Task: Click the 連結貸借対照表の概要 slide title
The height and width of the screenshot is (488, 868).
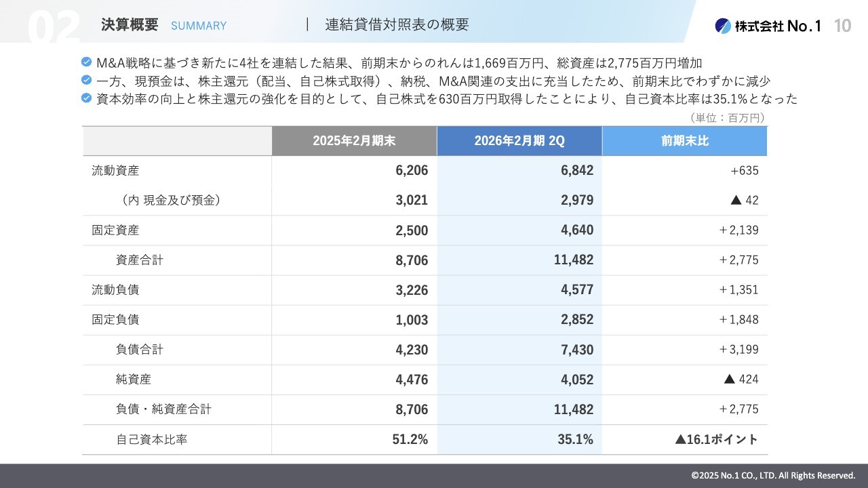Action: tap(397, 25)
